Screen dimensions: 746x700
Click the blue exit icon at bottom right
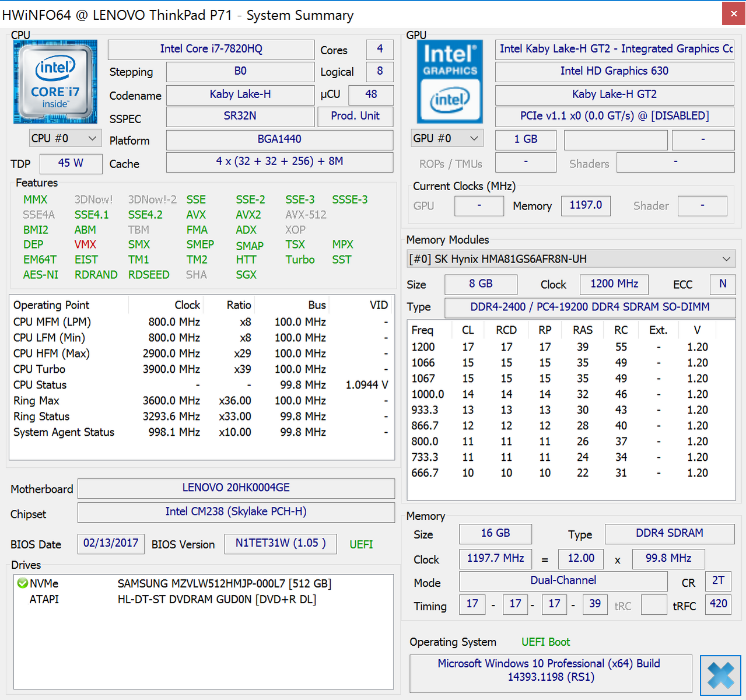tap(720, 675)
